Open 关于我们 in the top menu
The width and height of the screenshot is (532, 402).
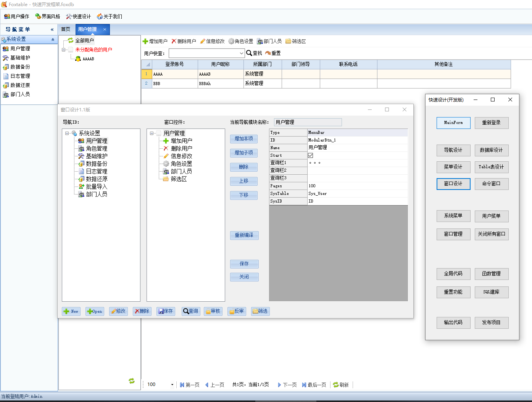(x=110, y=16)
